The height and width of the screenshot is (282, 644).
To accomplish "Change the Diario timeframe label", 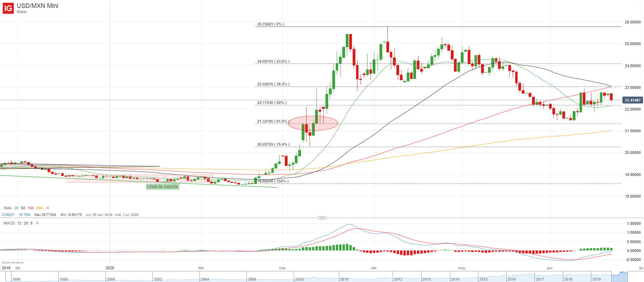I will 22,12.
